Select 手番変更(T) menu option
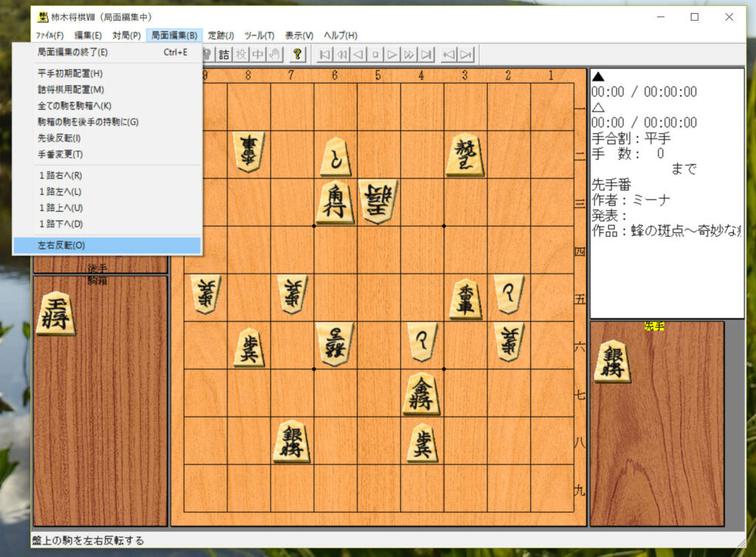The height and width of the screenshot is (557, 756). (60, 154)
